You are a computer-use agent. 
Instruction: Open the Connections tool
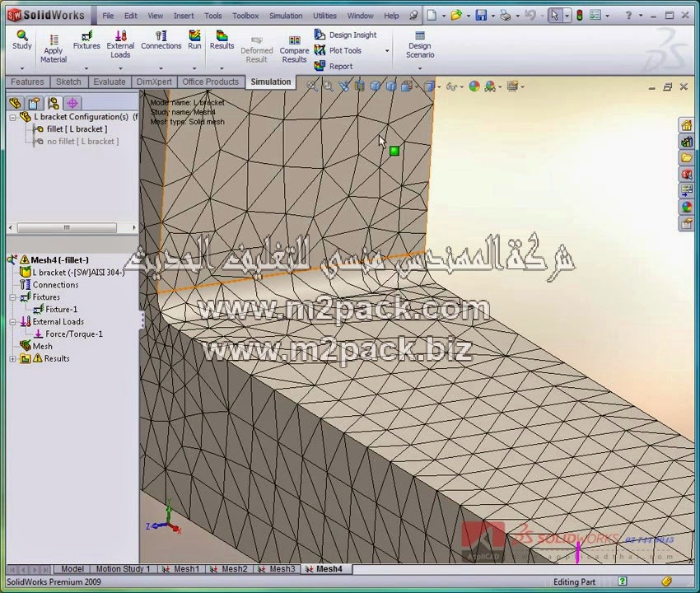(x=161, y=40)
